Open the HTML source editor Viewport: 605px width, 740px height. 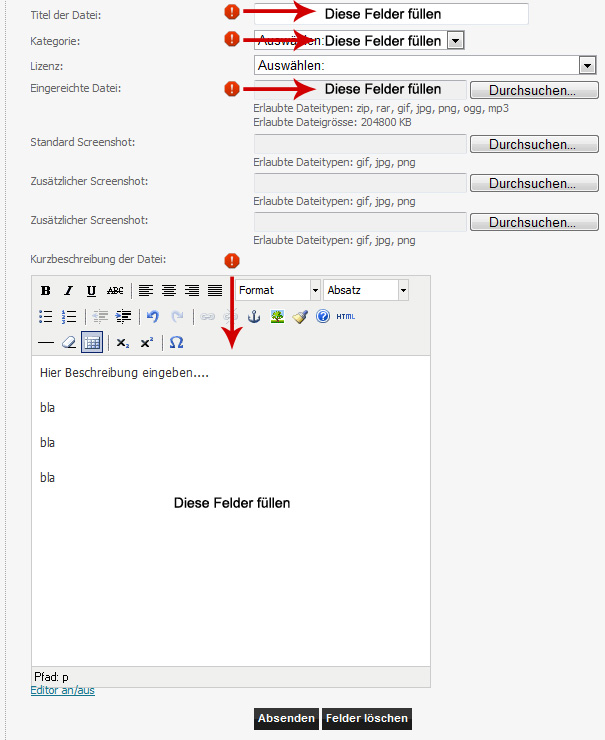pos(345,317)
